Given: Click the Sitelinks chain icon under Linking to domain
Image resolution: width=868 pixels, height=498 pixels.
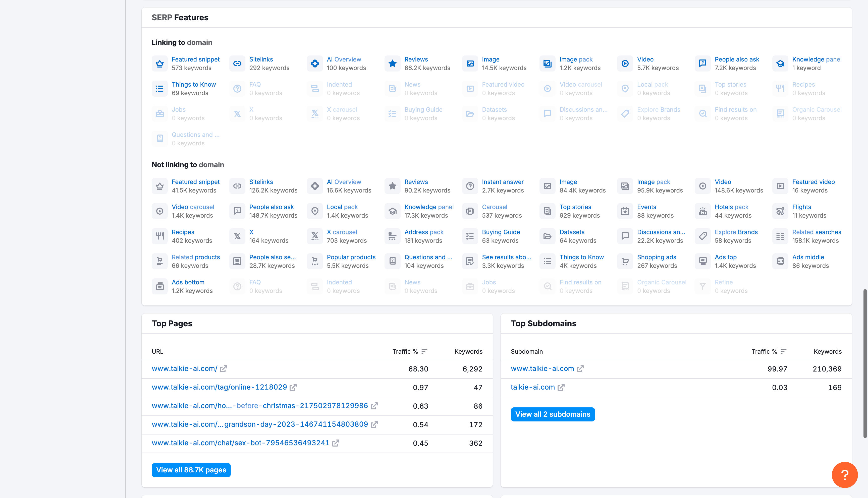Looking at the screenshot, I should point(237,64).
